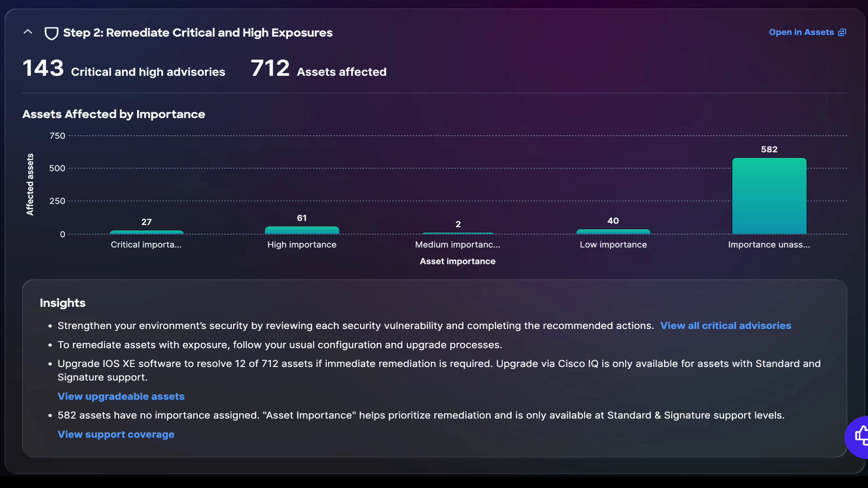Select the High importance bar (61)
Screen dimensions: 868x488
point(302,230)
